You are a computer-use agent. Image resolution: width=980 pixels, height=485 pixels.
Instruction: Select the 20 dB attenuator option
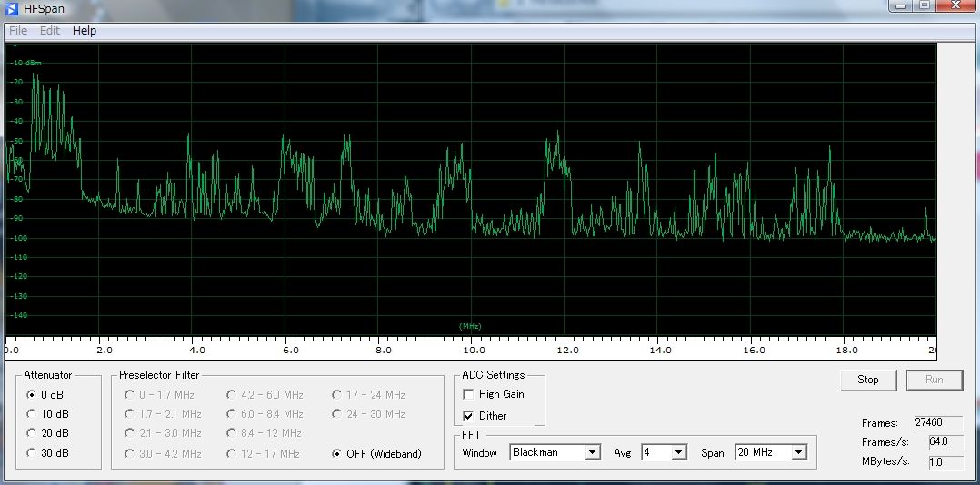pyautogui.click(x=47, y=432)
